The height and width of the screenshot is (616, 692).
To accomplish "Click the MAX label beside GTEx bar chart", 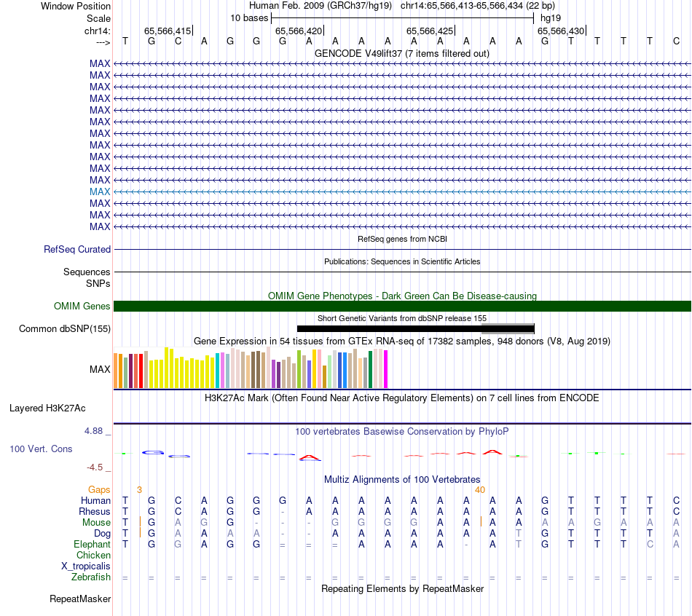I will tap(100, 369).
